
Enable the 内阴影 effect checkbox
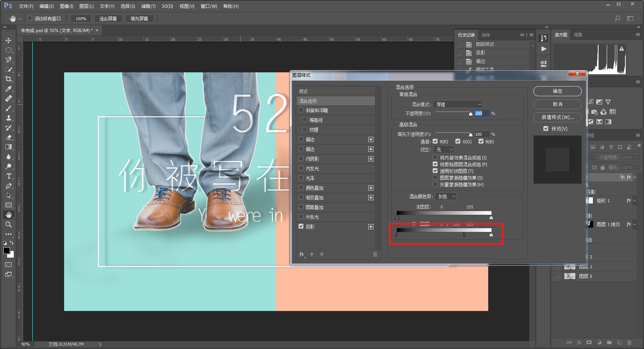click(x=301, y=158)
